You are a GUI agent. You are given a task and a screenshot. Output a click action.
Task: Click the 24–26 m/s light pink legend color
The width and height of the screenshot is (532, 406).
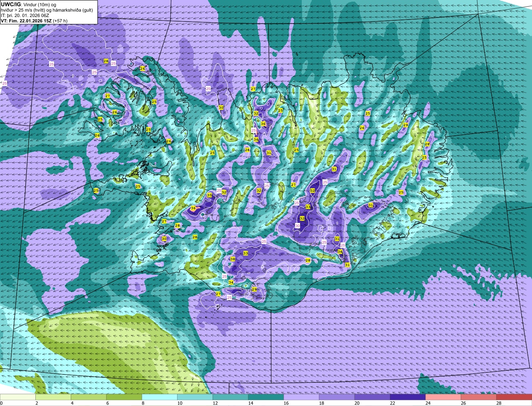click(443, 397)
